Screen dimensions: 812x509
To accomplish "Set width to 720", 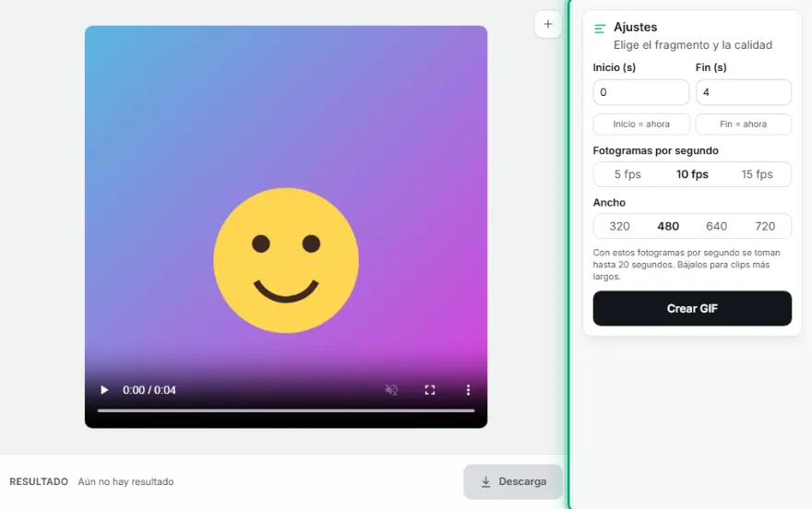I will coord(765,226).
